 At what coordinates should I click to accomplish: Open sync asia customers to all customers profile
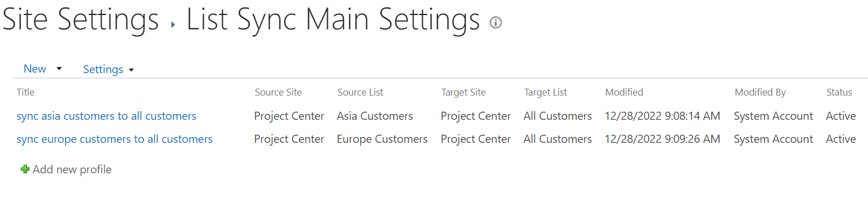point(106,116)
